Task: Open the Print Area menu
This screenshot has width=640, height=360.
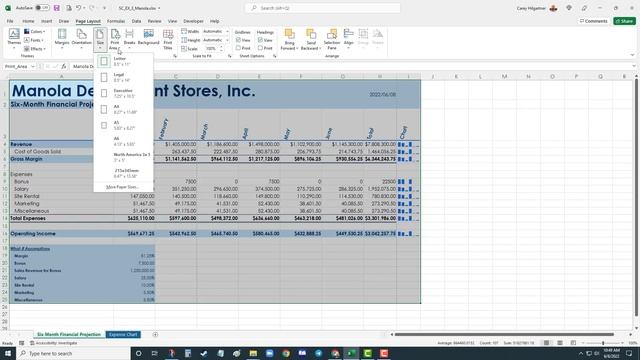Action: coord(115,39)
